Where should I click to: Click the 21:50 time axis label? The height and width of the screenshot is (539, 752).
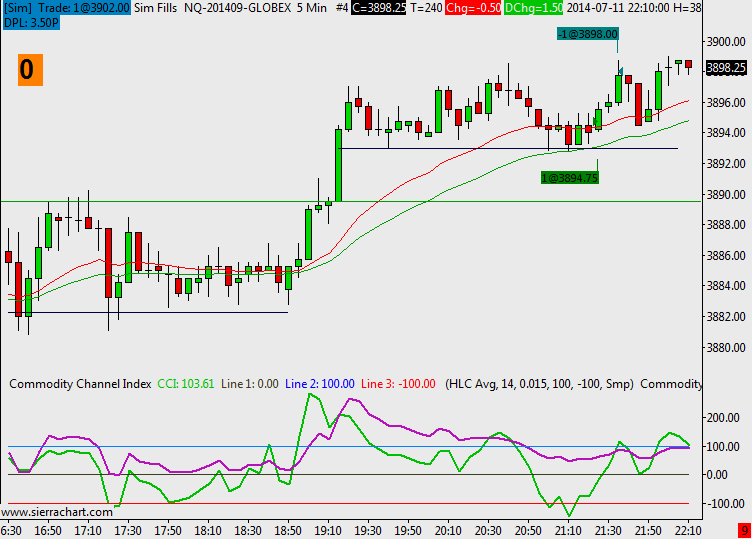[648, 531]
